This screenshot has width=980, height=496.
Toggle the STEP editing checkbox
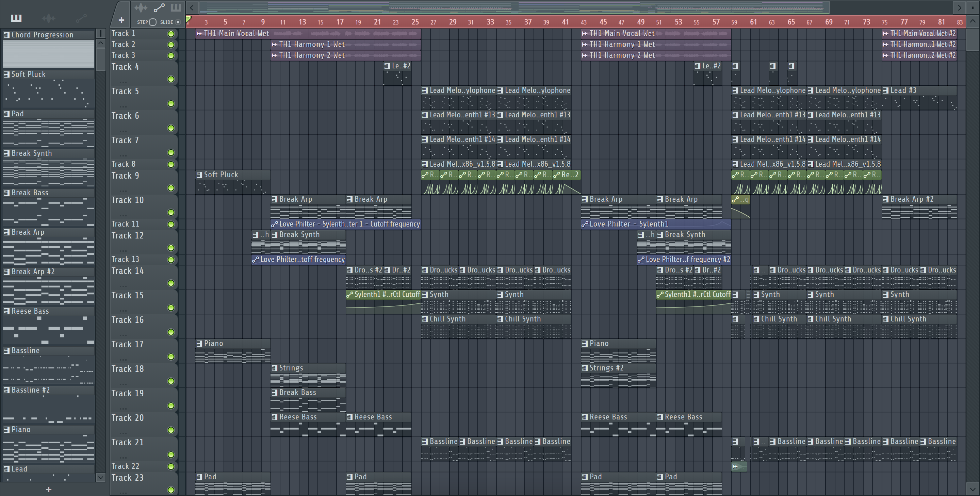click(152, 22)
